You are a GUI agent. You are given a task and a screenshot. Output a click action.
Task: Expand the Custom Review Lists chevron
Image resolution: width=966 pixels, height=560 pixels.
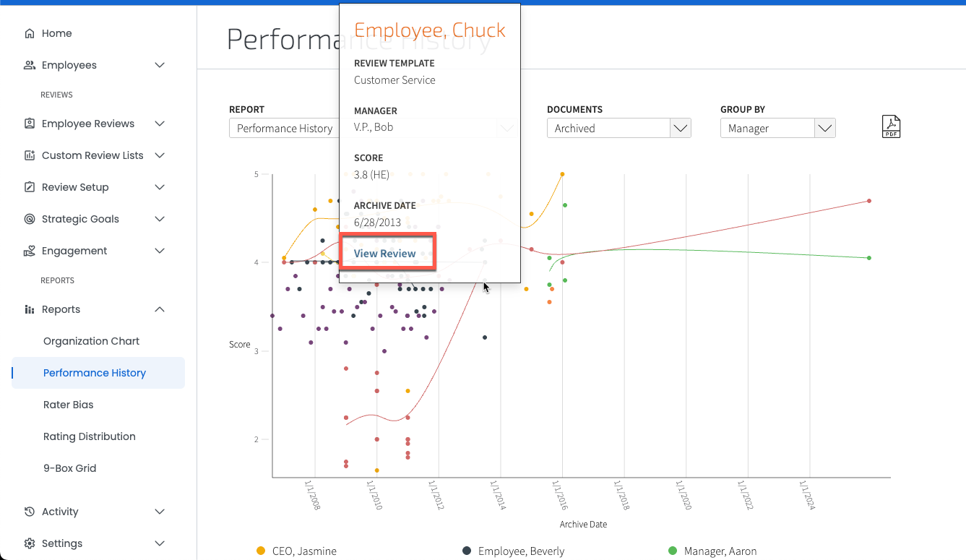click(x=160, y=155)
